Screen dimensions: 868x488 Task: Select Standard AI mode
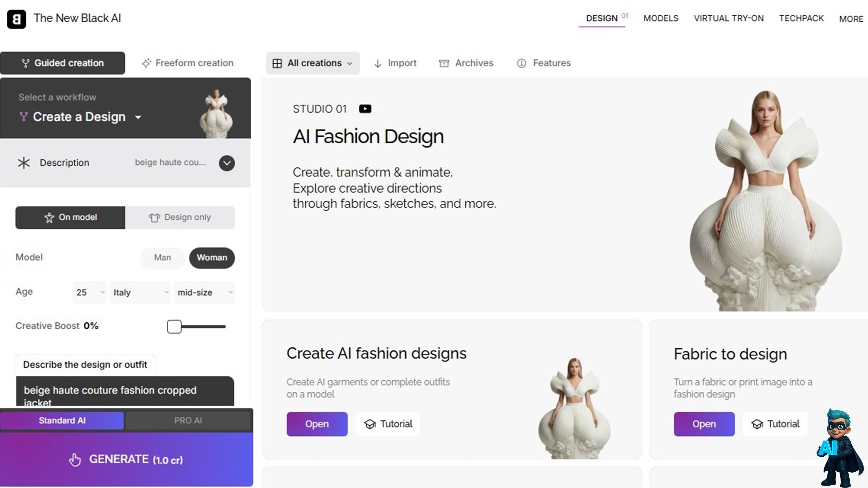(62, 421)
